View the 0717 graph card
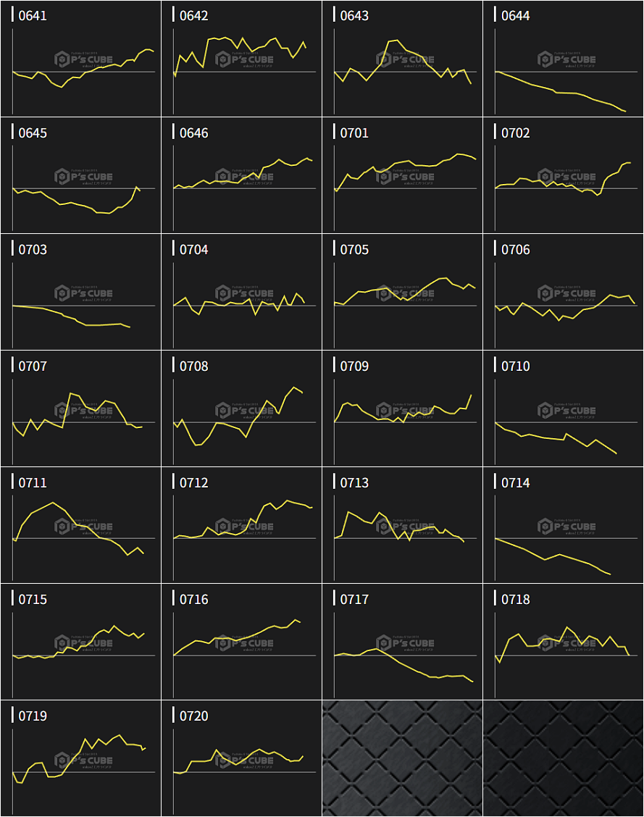The width and height of the screenshot is (644, 817). (x=402, y=642)
